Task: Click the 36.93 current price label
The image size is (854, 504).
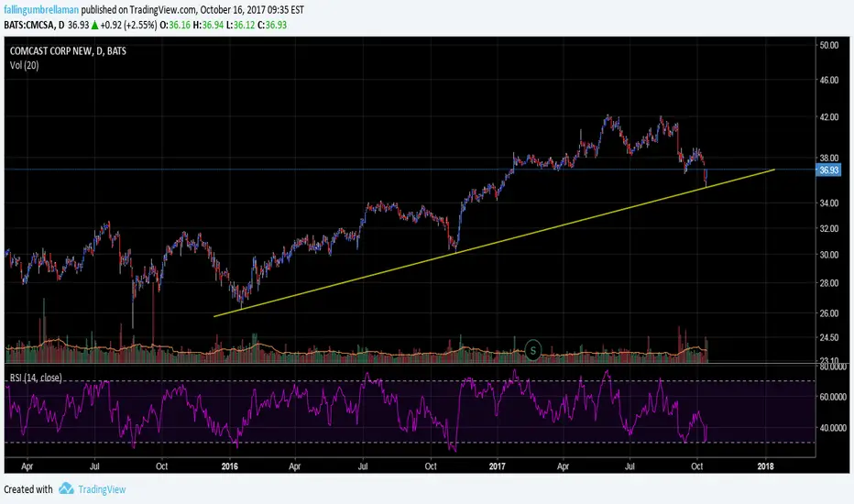Action: coord(829,170)
